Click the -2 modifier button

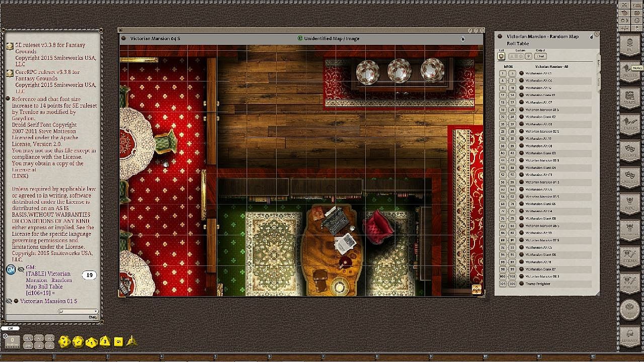(x=39, y=345)
